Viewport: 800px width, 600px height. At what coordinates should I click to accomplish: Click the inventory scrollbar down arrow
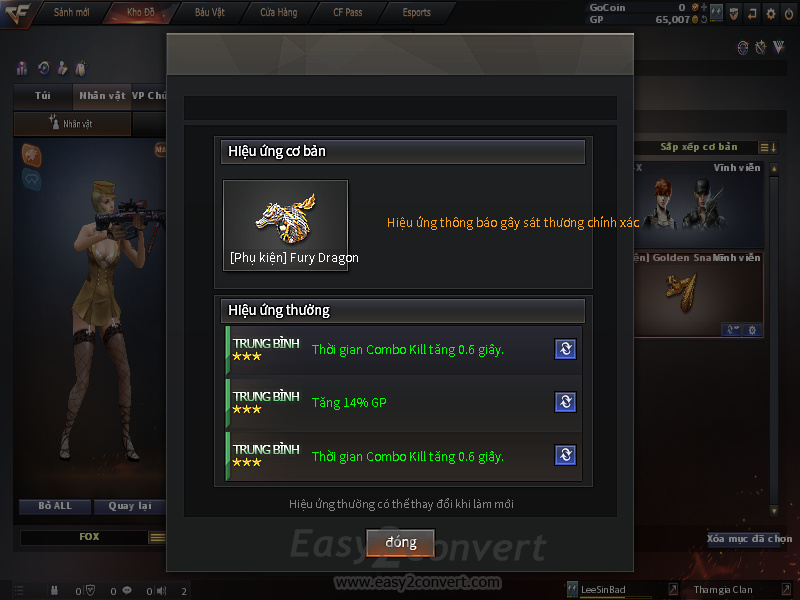pos(774,511)
